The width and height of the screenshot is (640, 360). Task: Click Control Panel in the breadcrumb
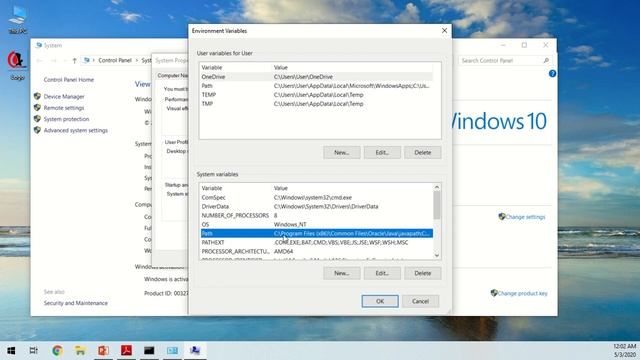point(115,60)
